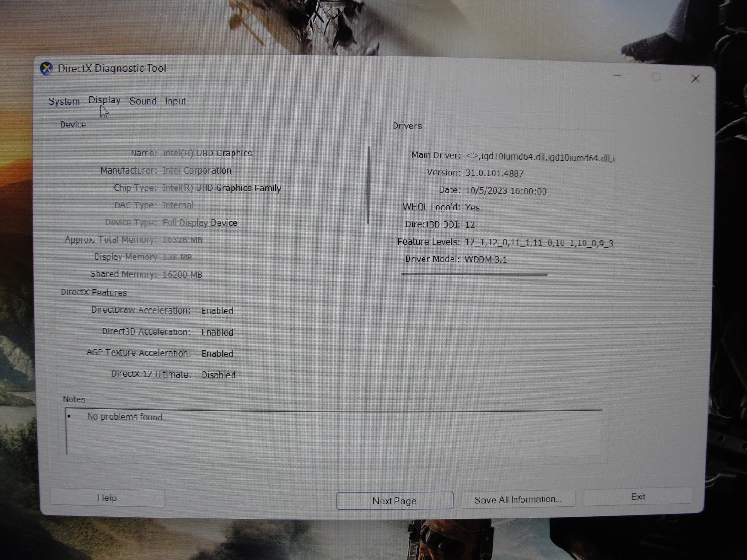The width and height of the screenshot is (747, 560).
Task: Go to the Input tab
Action: [x=176, y=101]
